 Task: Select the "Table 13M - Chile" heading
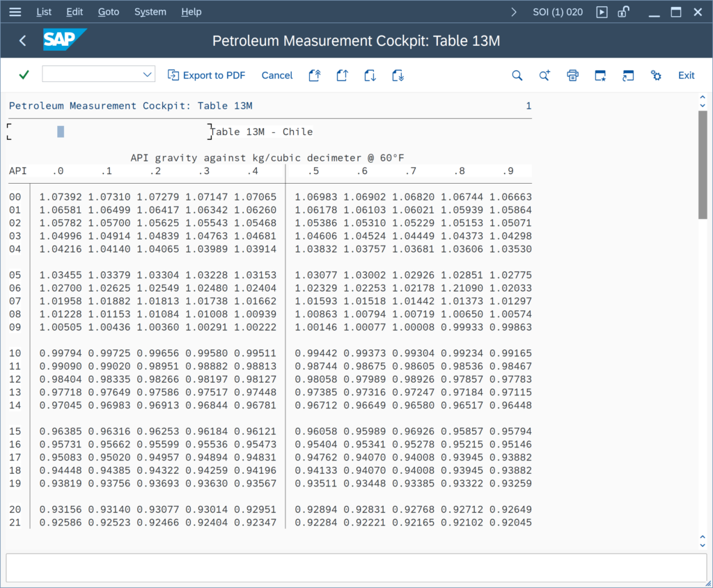click(262, 132)
